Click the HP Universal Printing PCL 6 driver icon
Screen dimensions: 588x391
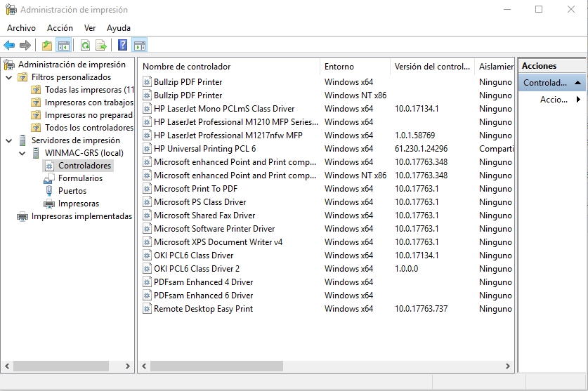[x=147, y=149]
